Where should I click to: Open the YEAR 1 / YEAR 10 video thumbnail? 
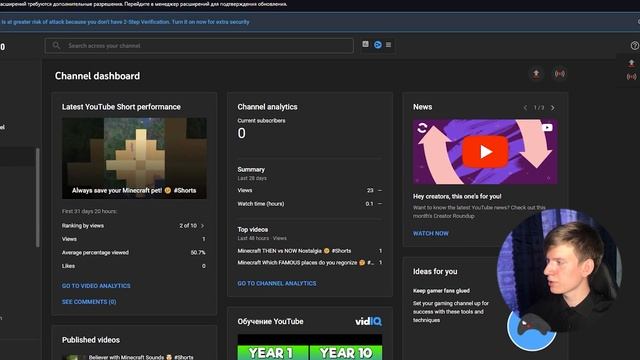pos(310,347)
